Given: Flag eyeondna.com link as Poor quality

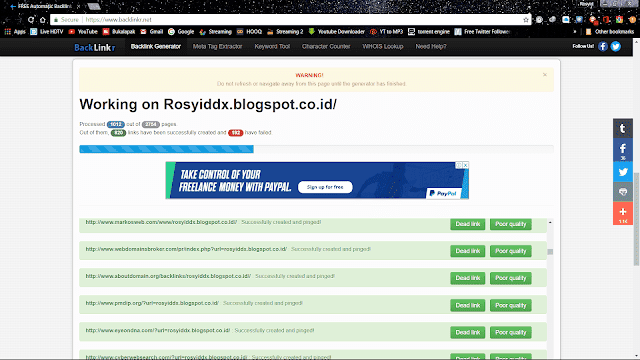Looking at the screenshot, I should pyautogui.click(x=511, y=332).
